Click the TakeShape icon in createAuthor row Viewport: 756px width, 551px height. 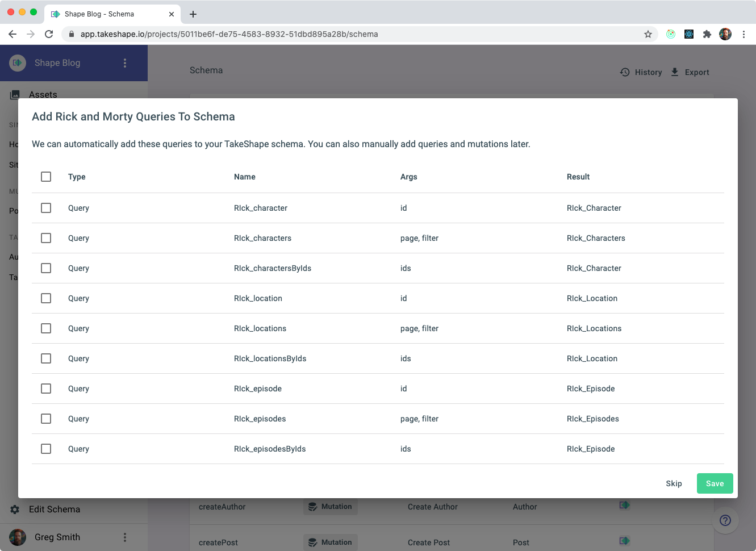pyautogui.click(x=624, y=504)
